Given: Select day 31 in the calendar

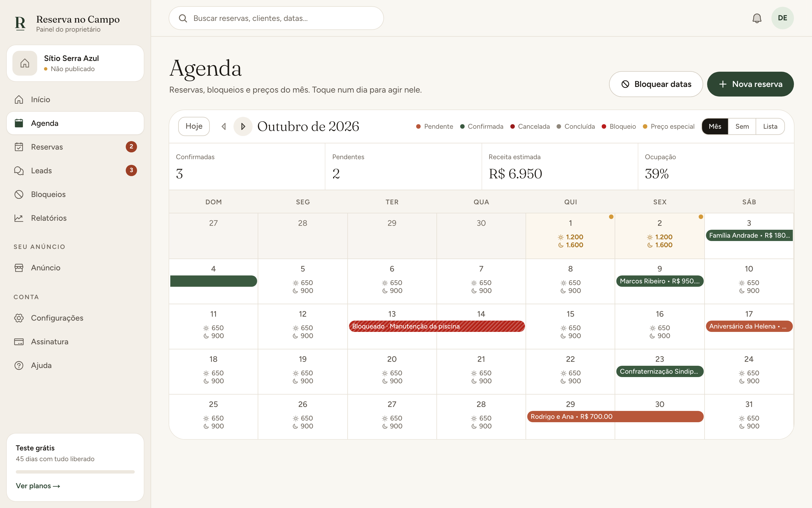Looking at the screenshot, I should (749, 417).
